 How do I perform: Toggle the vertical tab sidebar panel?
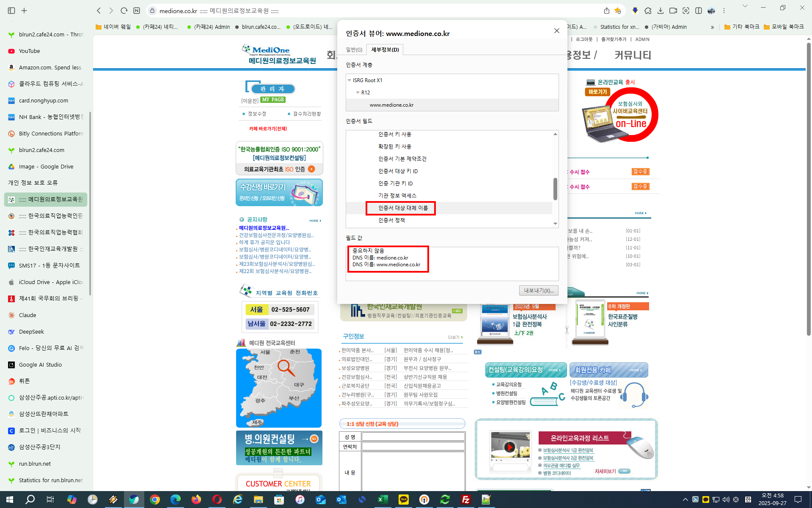[x=11, y=11]
